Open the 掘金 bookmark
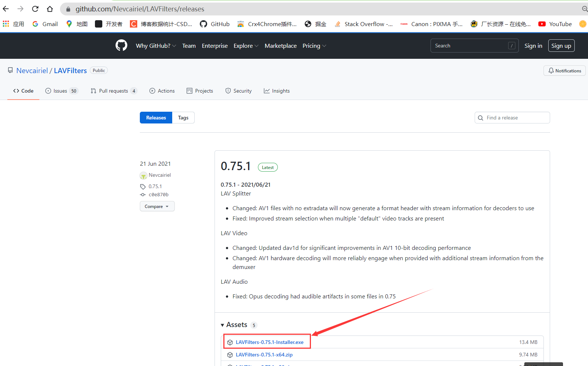588x366 pixels. (316, 24)
